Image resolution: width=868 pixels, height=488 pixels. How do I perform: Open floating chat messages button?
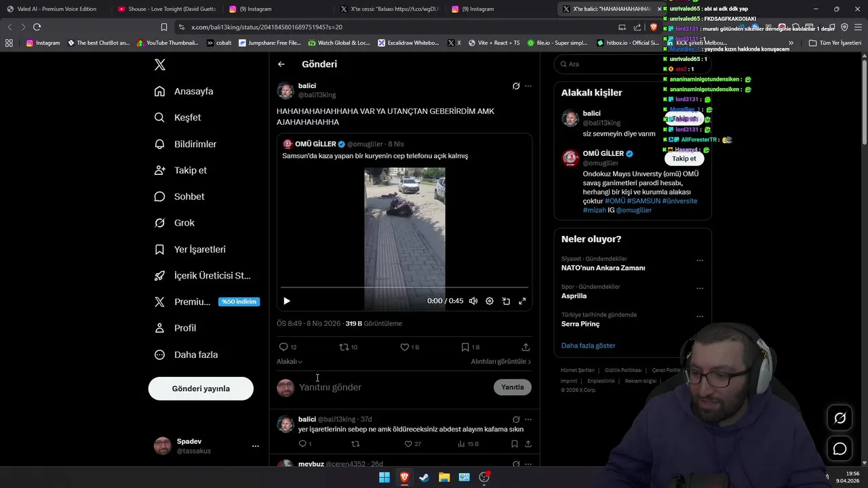[x=840, y=449]
